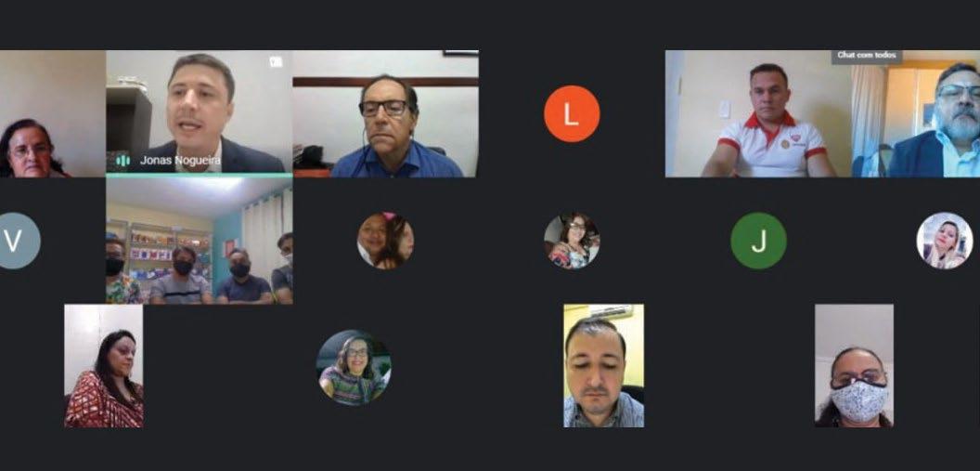Click the round blonde woman profile avatar
This screenshot has width=980, height=471.
(x=945, y=241)
